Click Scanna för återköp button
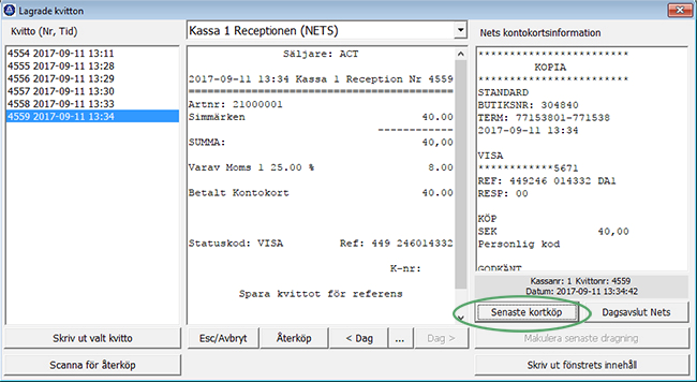The image size is (697, 382). click(92, 365)
